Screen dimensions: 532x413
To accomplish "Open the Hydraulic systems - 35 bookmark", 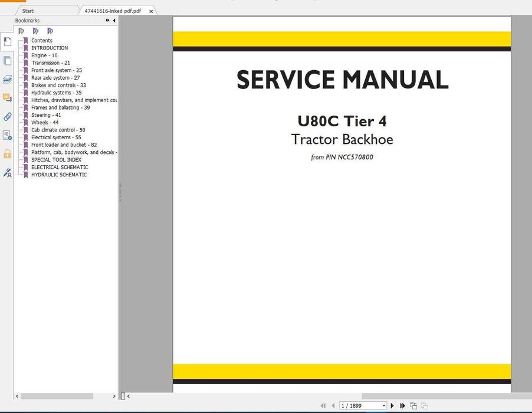I will [x=56, y=93].
